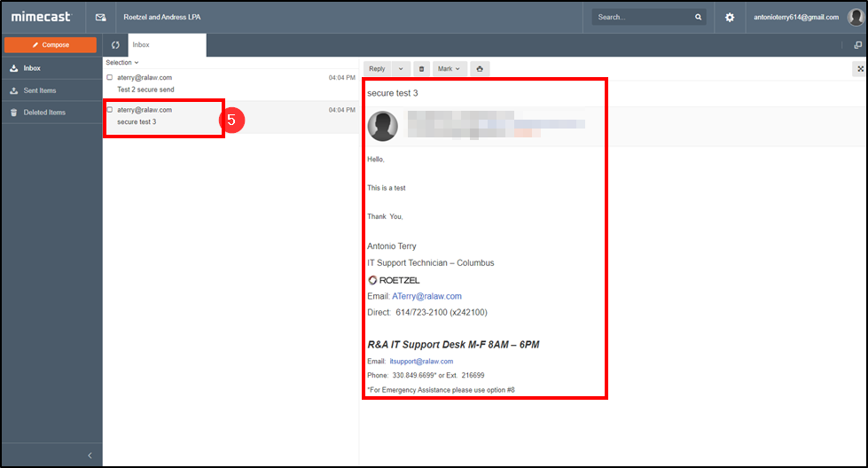The width and height of the screenshot is (868, 468).
Task: Click the search magnifier icon
Action: (698, 17)
